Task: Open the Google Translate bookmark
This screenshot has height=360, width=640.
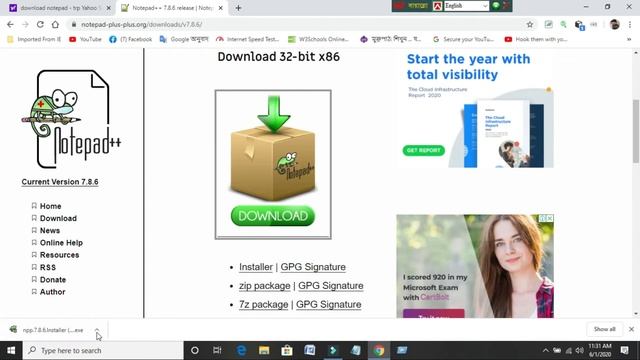Action: click(184, 39)
